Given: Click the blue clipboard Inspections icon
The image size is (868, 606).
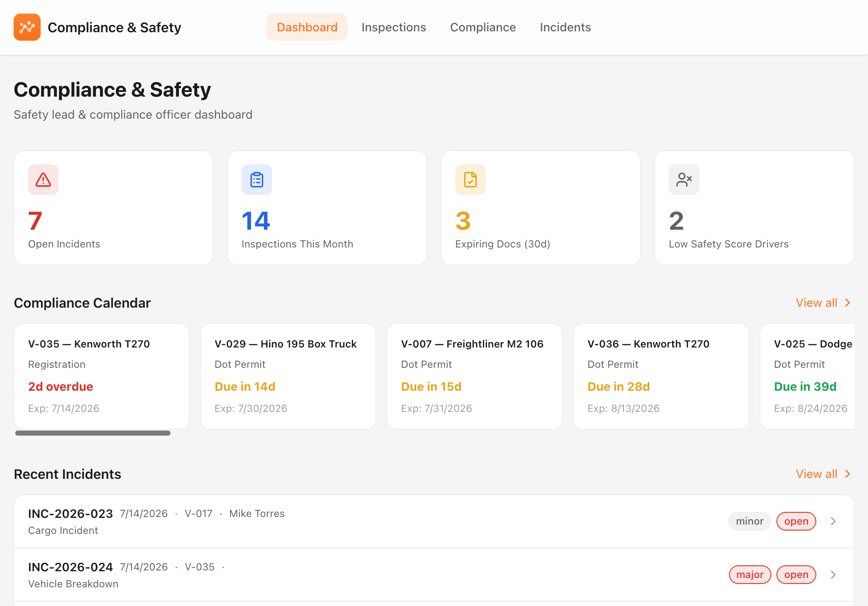Looking at the screenshot, I should (257, 180).
